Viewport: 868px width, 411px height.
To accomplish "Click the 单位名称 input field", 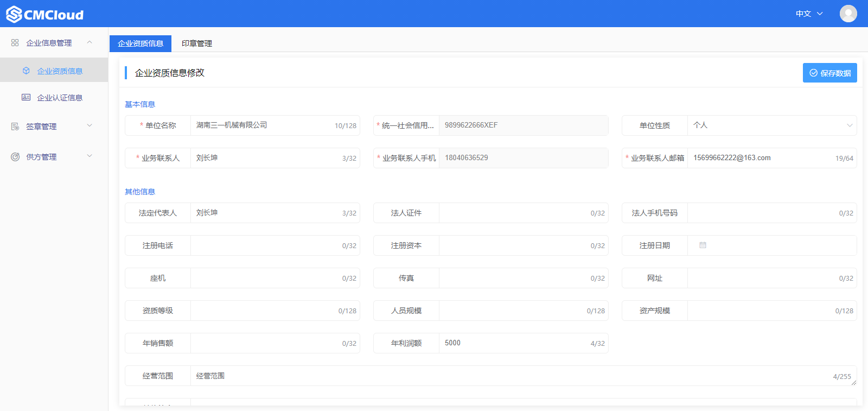I will [275, 125].
